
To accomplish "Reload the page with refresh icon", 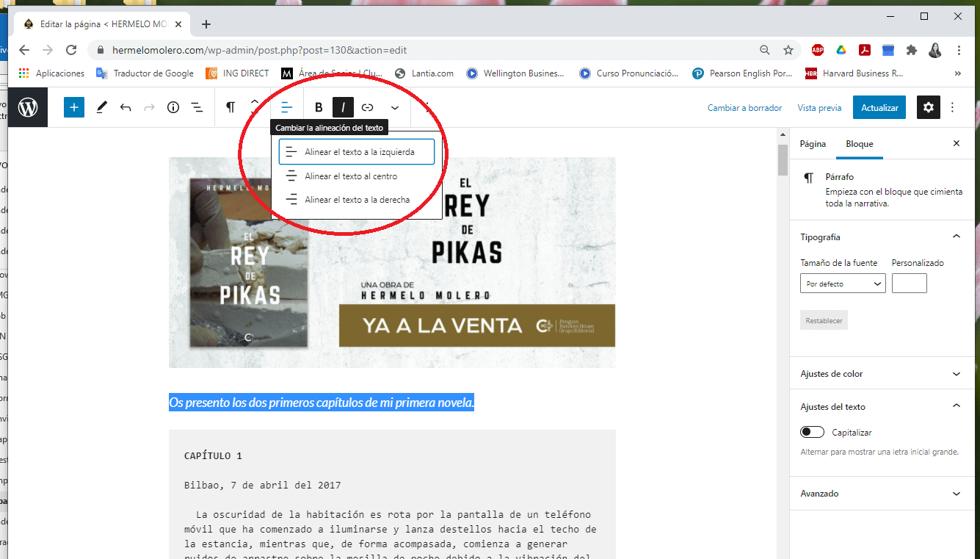I will (x=71, y=50).
